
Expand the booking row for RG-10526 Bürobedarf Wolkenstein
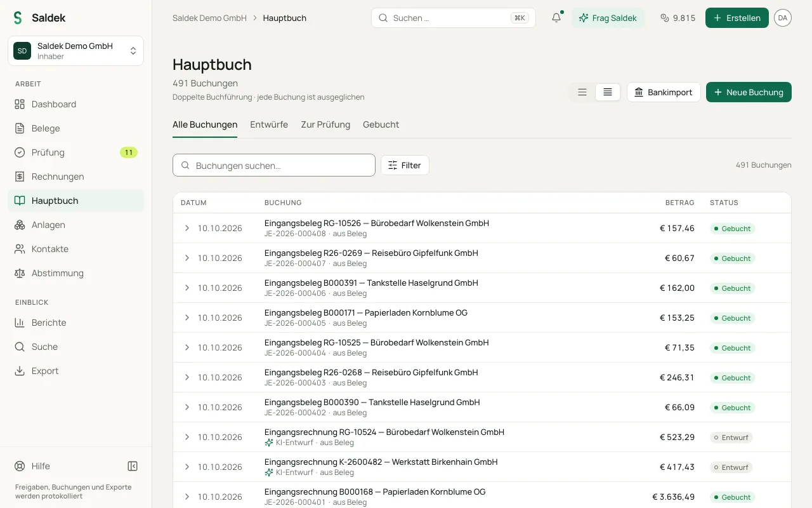click(x=187, y=228)
